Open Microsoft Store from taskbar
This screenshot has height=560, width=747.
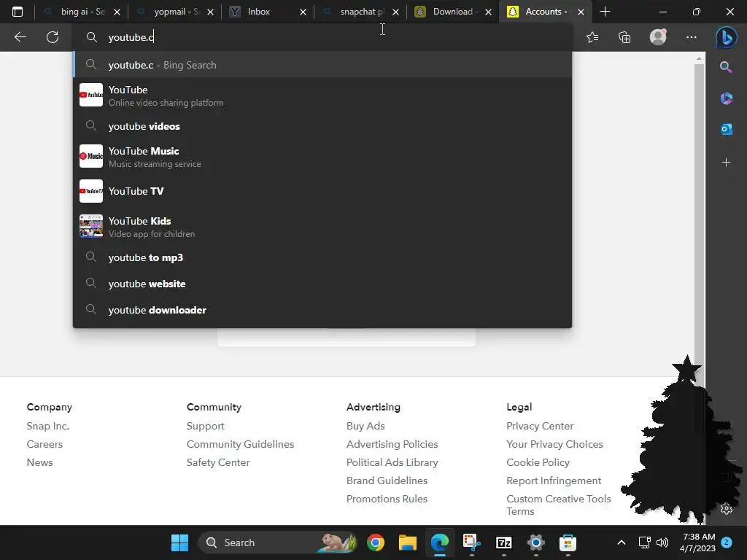pyautogui.click(x=568, y=542)
